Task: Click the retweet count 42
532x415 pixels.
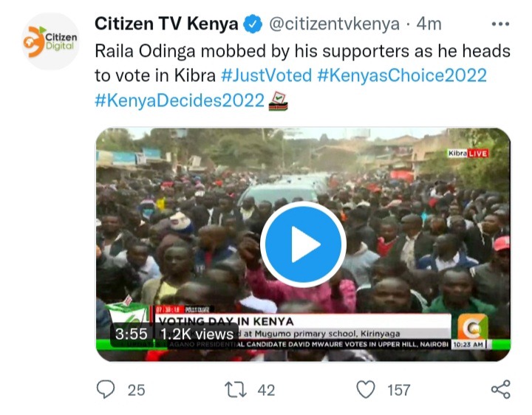Action: click(266, 390)
